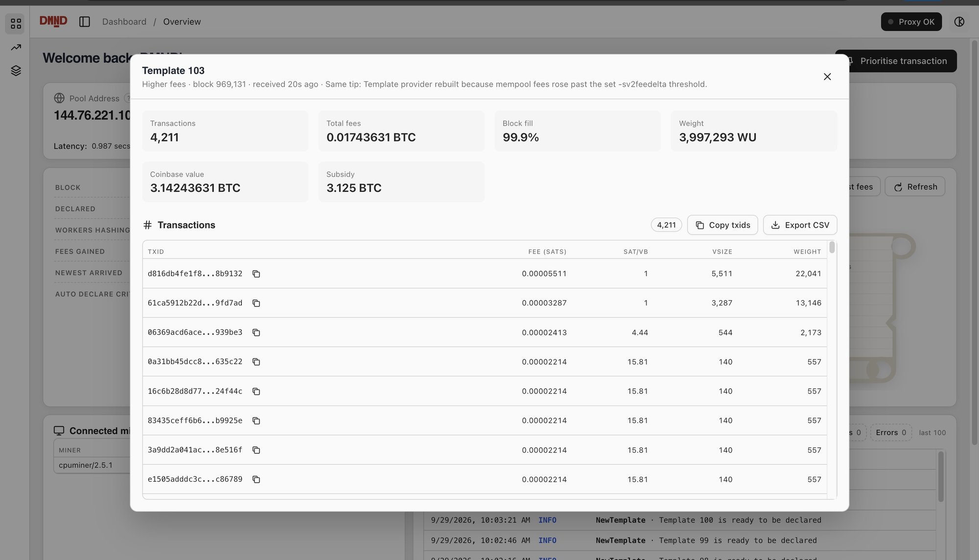
Task: Copy txid 61ca5912b22d...9fd7ad
Action: tap(256, 303)
